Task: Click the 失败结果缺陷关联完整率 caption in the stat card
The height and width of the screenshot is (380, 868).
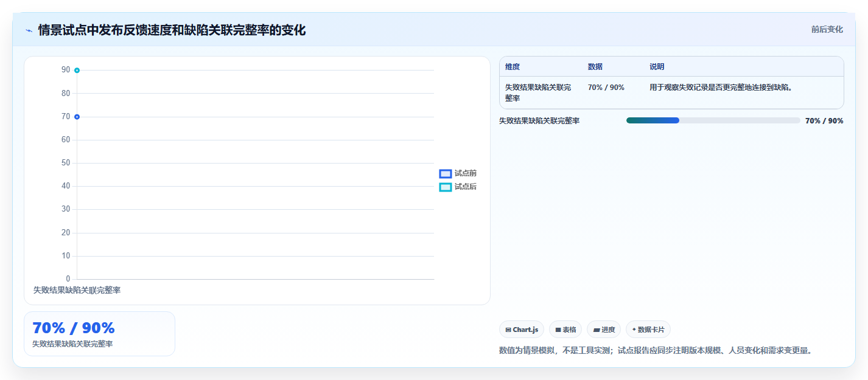Action: click(72, 344)
